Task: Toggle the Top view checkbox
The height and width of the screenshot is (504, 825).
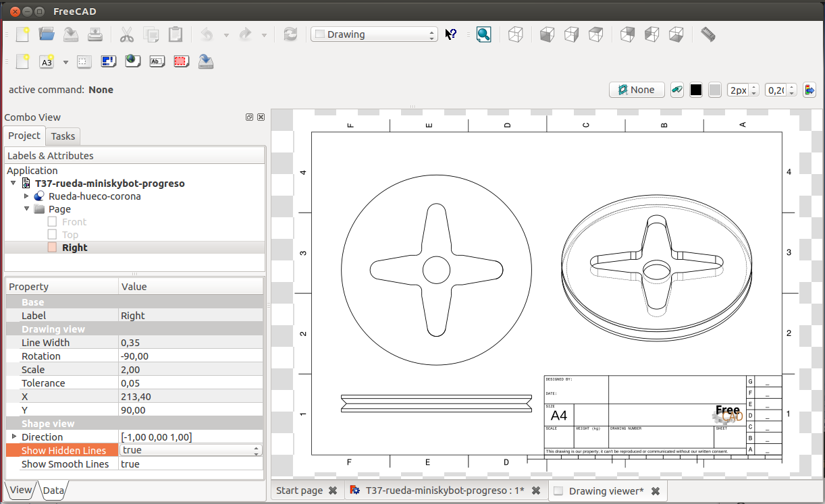Action: coord(52,235)
